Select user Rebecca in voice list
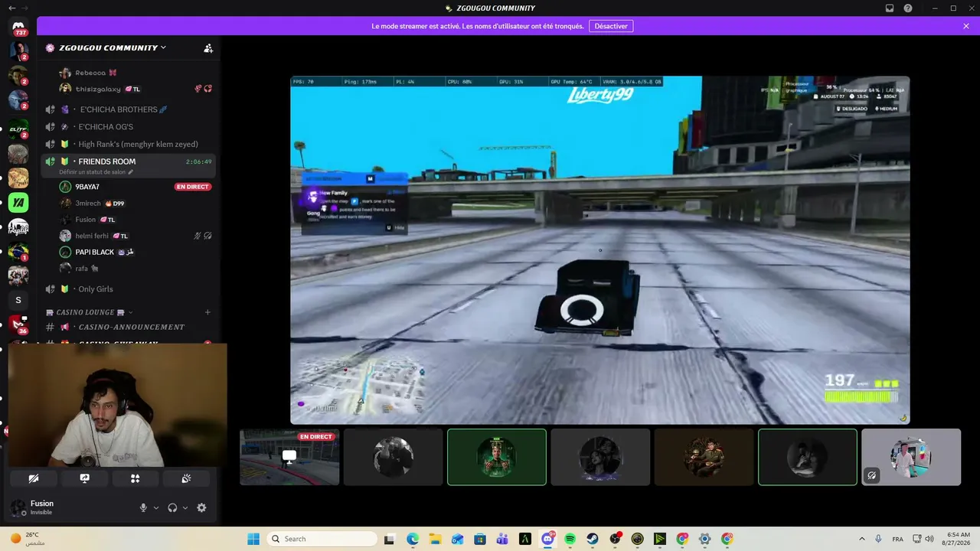 tap(135, 73)
